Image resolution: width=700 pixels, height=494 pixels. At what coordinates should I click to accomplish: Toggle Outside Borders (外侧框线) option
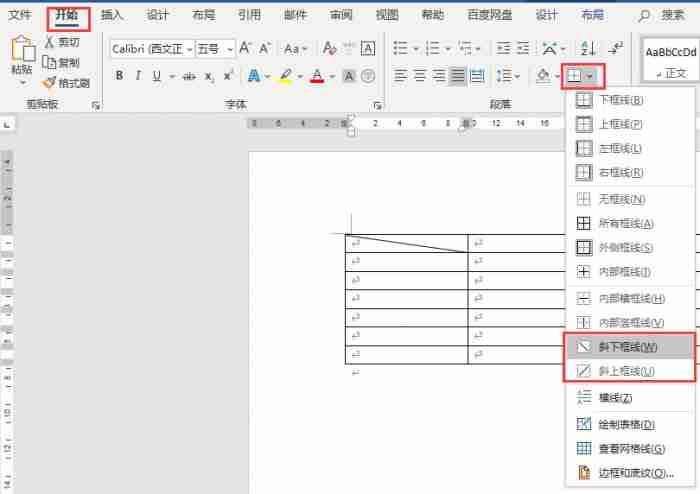coord(629,247)
